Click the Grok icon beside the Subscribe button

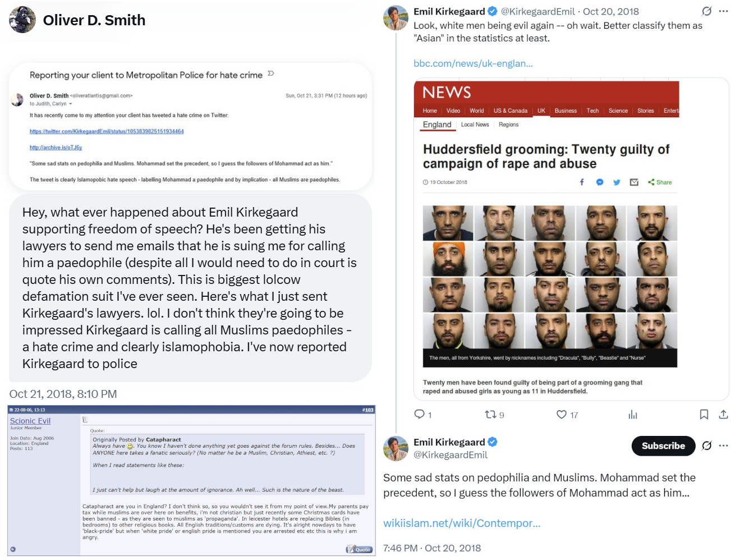pos(707,446)
